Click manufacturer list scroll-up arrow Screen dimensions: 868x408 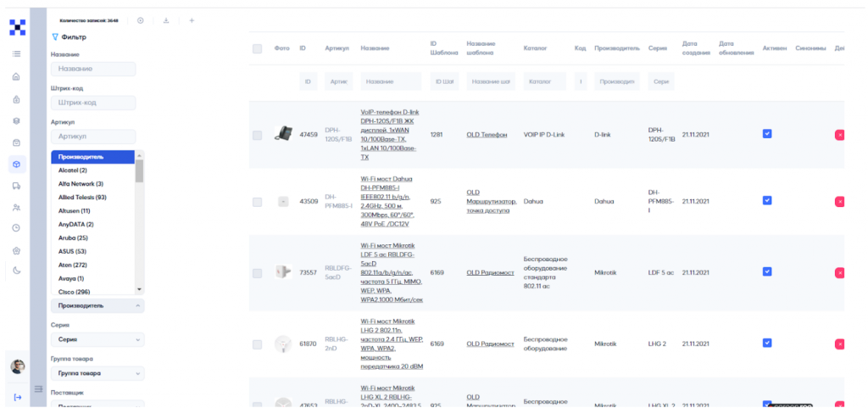(x=139, y=155)
